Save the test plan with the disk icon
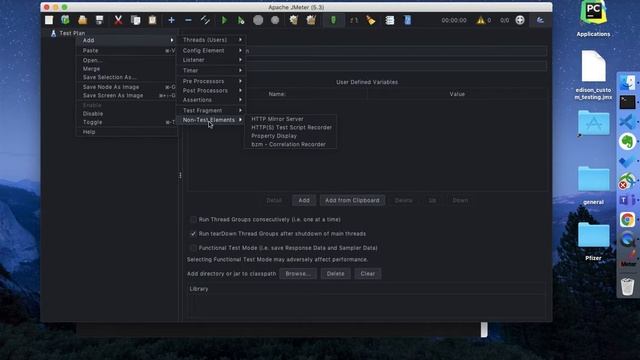 [x=100, y=20]
